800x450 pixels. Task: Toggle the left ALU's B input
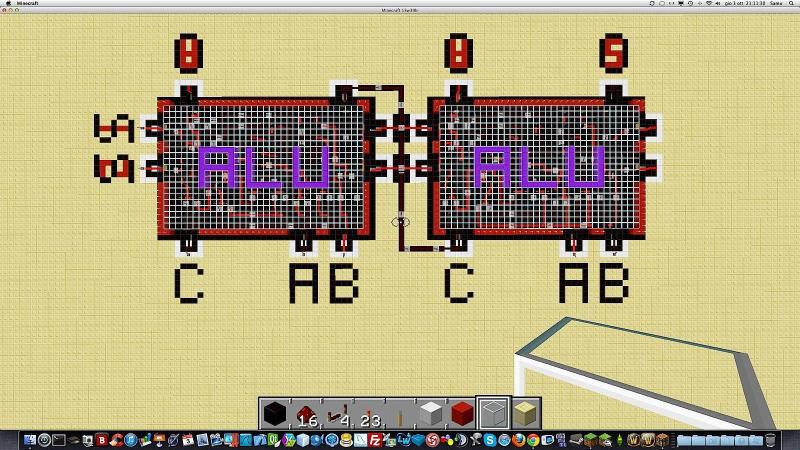pos(343,243)
